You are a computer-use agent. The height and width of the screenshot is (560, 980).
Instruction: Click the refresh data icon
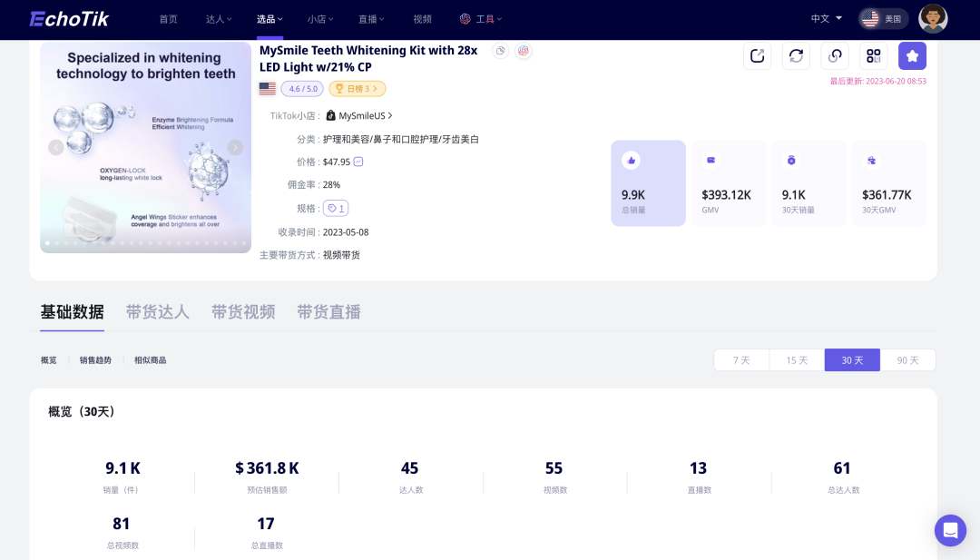[796, 55]
